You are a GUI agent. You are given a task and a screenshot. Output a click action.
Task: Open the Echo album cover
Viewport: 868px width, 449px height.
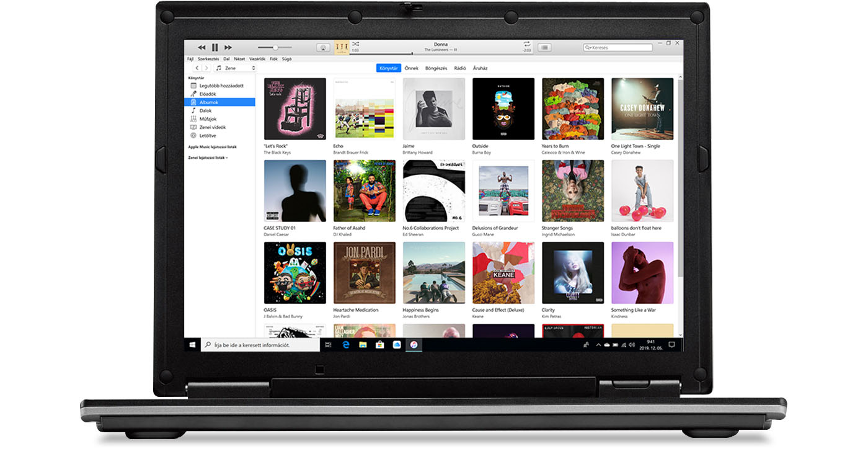point(365,109)
